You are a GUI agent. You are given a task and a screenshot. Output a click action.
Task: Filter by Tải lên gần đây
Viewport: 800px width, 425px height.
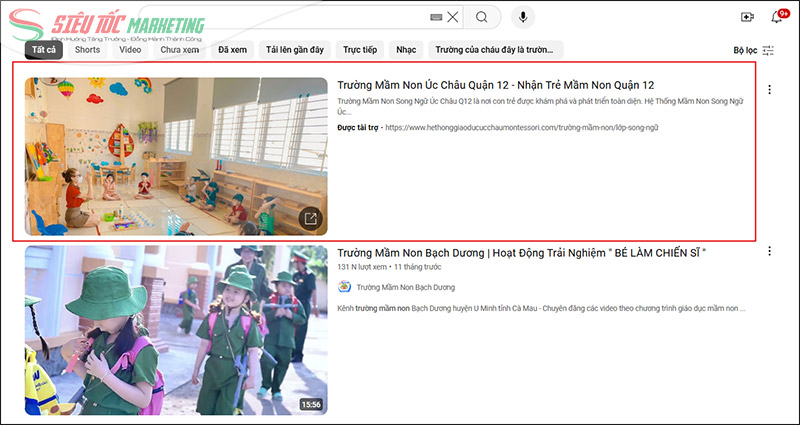(294, 49)
